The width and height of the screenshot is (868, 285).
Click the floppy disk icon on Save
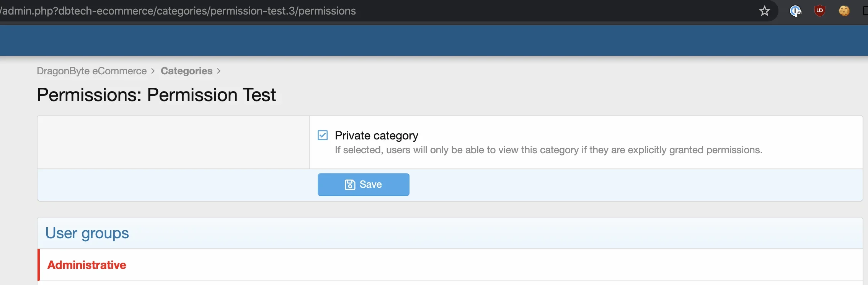point(350,185)
